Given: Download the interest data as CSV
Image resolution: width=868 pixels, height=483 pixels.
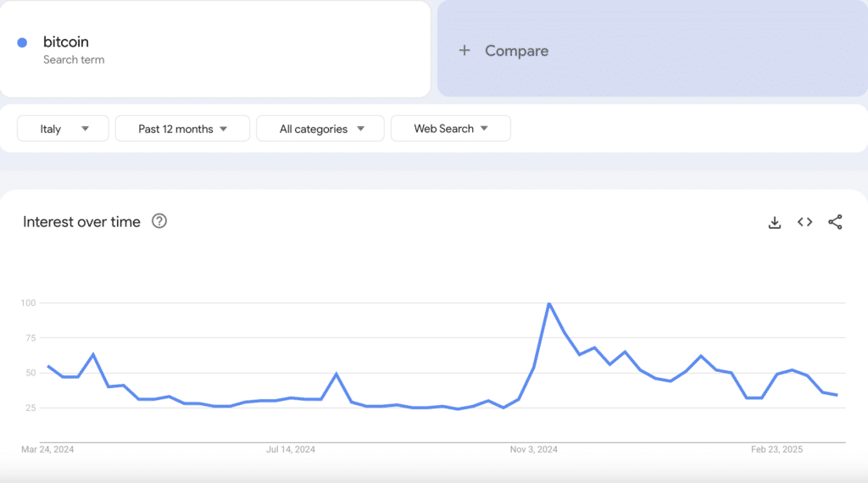Looking at the screenshot, I should click(x=774, y=222).
